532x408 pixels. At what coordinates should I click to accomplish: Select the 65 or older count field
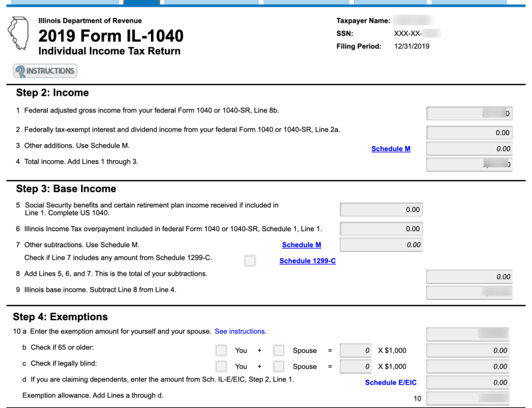click(x=356, y=350)
